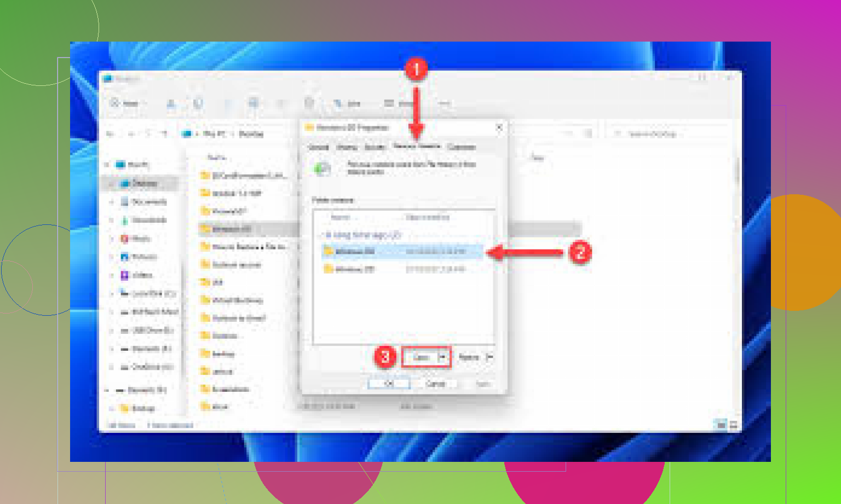Click the New button in the toolbar
The width and height of the screenshot is (841, 504).
[125, 103]
